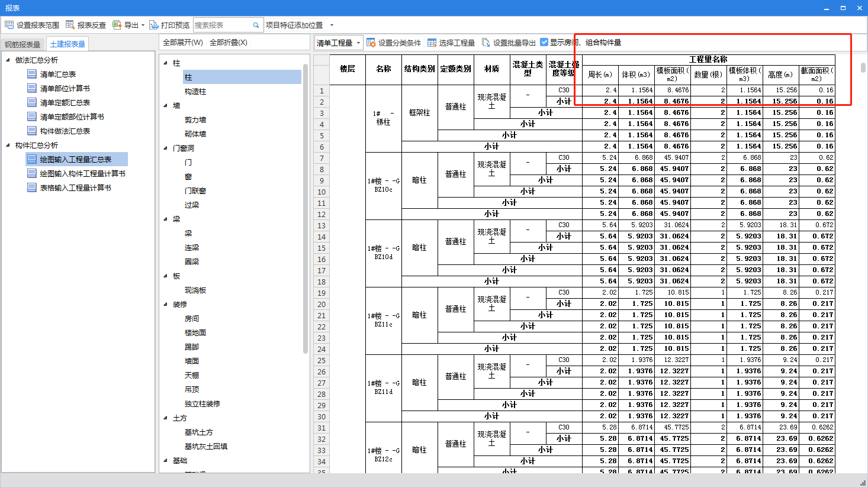Open the 项目特征添加位置 dropdown arrow
The height and width of the screenshot is (488, 868).
pos(332,25)
